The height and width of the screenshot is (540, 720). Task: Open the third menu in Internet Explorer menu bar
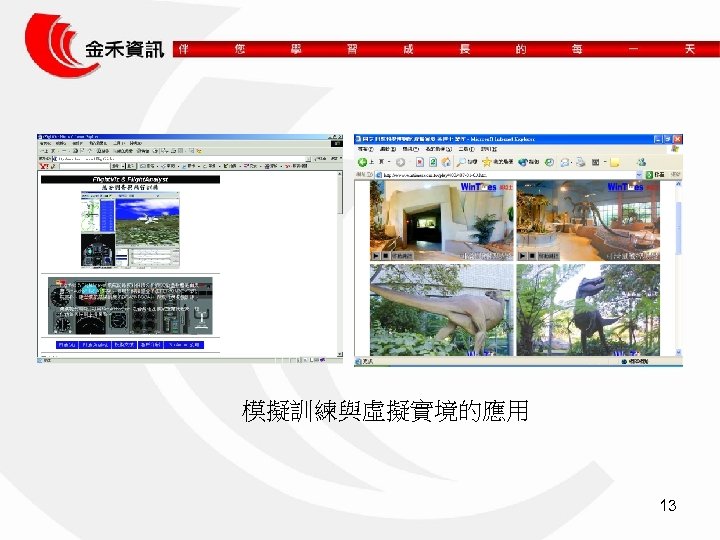click(411, 149)
